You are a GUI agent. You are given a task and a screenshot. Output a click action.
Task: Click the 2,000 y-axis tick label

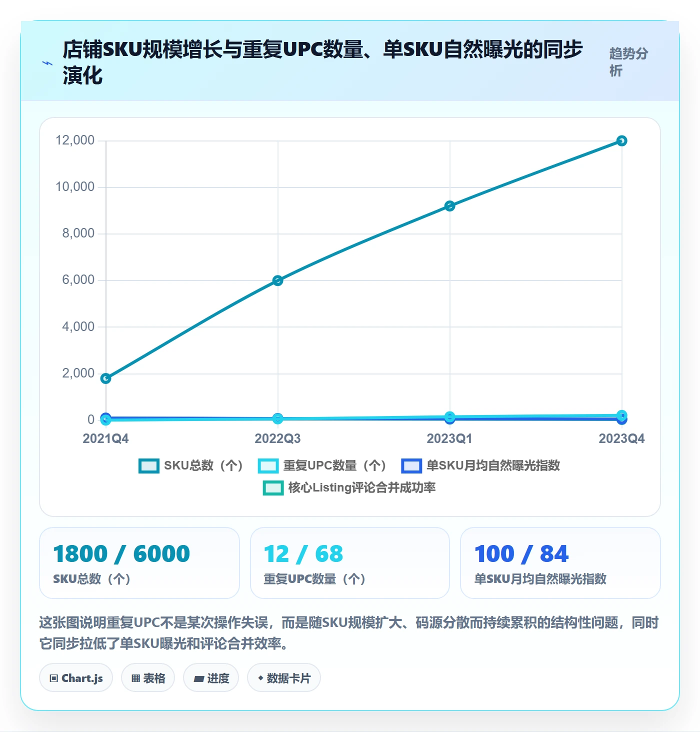pyautogui.click(x=78, y=373)
